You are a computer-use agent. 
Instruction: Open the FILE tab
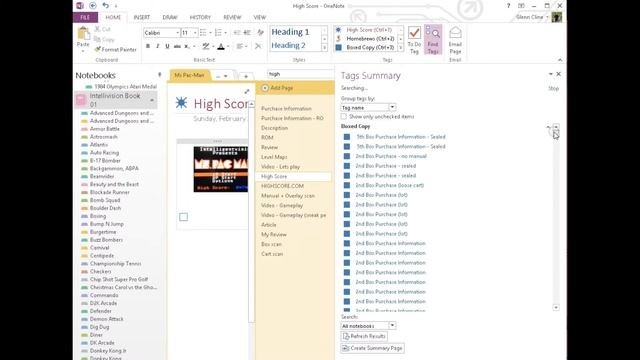85,17
